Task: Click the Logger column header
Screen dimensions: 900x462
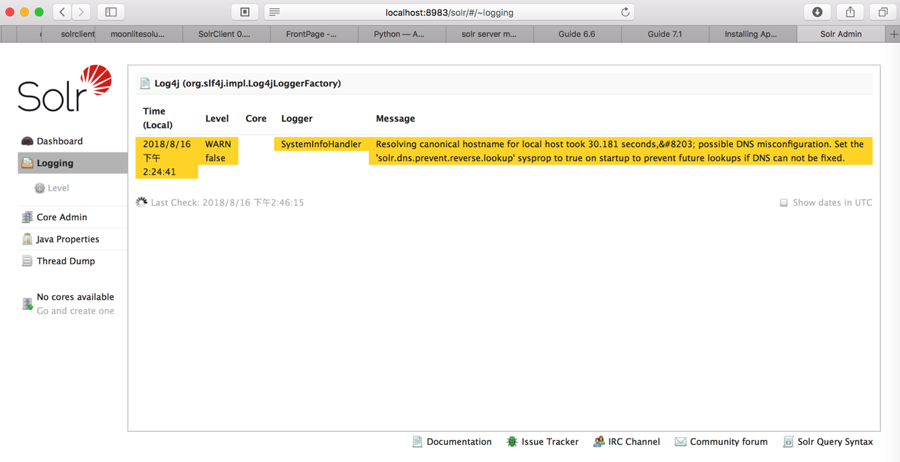Action: (x=297, y=118)
